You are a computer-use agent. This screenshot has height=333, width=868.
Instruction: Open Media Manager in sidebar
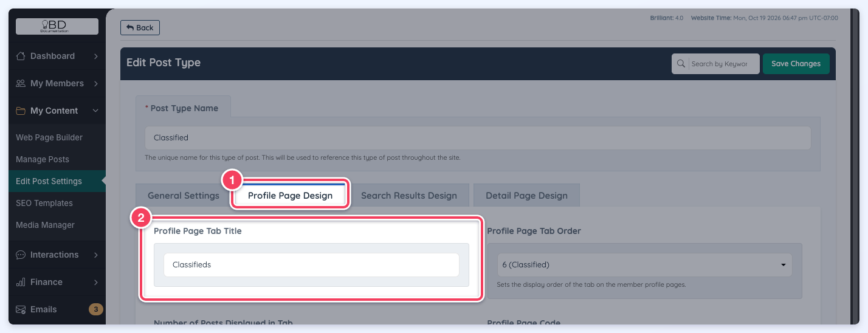(45, 225)
